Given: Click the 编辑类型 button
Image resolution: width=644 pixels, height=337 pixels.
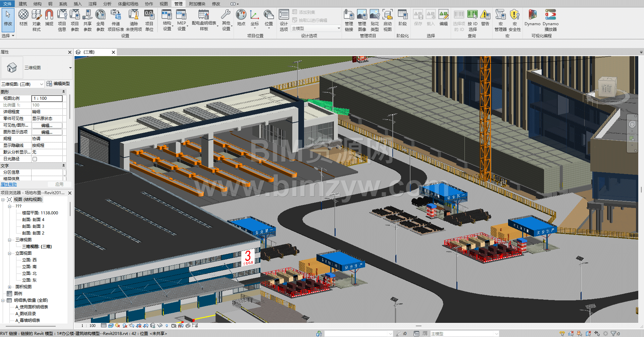Looking at the screenshot, I should [58, 84].
